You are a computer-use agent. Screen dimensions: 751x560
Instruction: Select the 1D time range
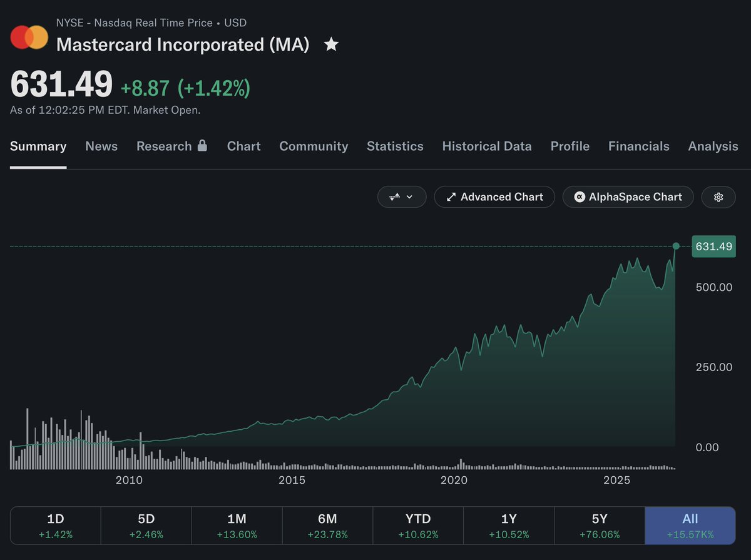(x=56, y=525)
